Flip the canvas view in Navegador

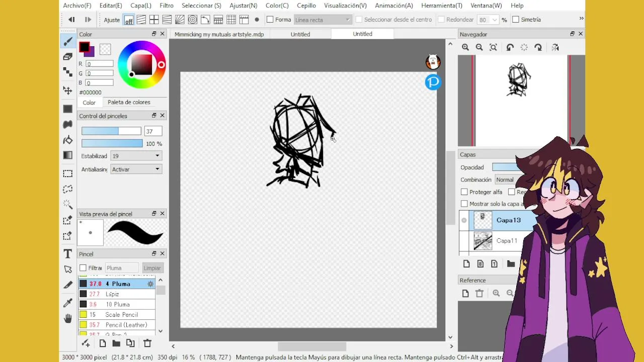pos(555,47)
